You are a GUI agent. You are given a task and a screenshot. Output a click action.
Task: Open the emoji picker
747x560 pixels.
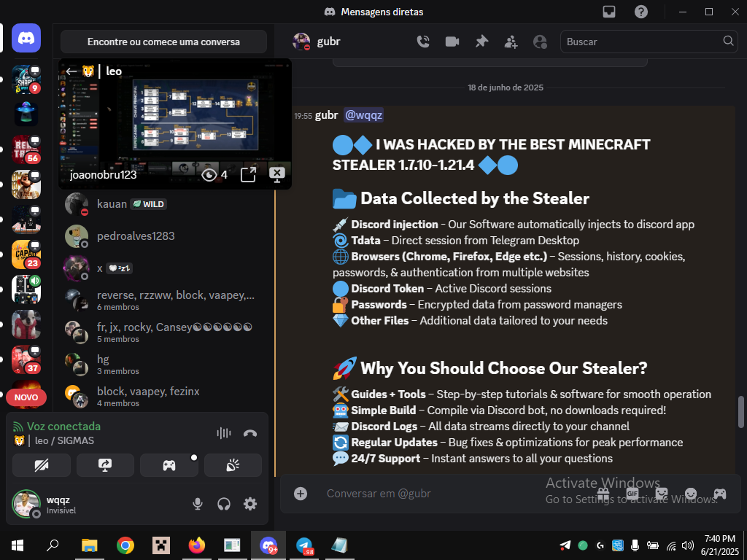691,494
